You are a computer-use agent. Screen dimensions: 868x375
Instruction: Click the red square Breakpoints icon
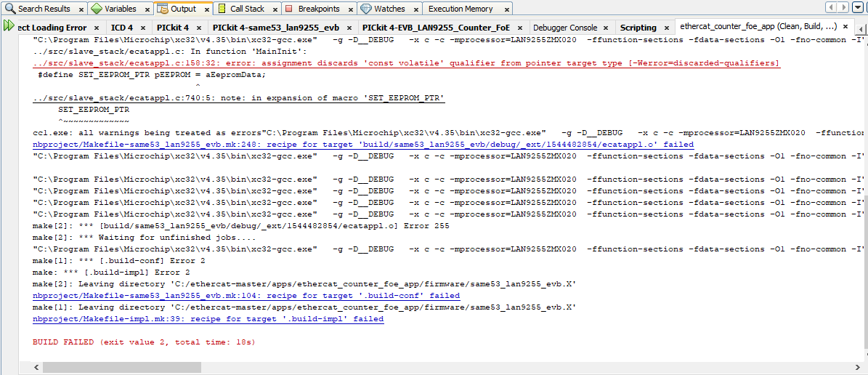coord(290,9)
